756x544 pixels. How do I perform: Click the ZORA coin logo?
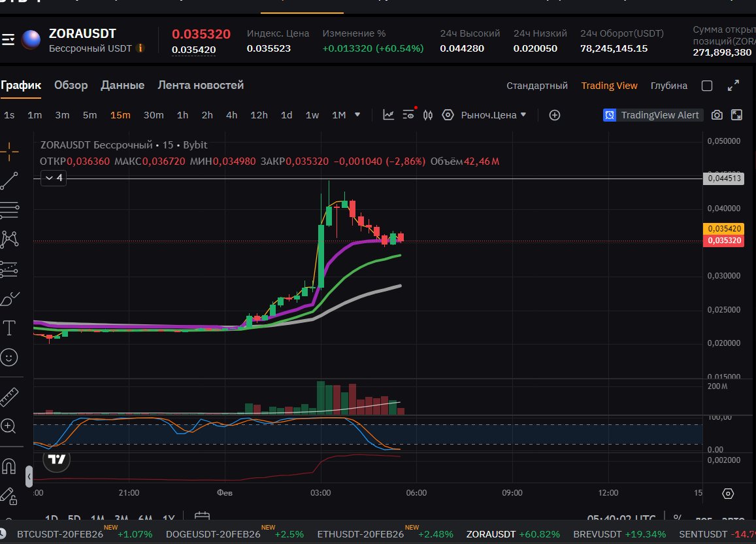pos(31,39)
